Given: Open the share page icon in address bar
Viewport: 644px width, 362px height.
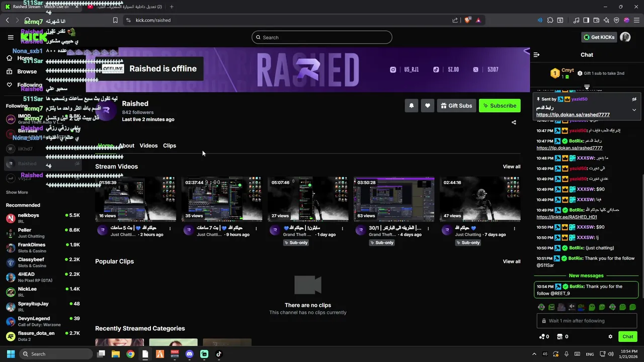Looking at the screenshot, I should 455,20.
